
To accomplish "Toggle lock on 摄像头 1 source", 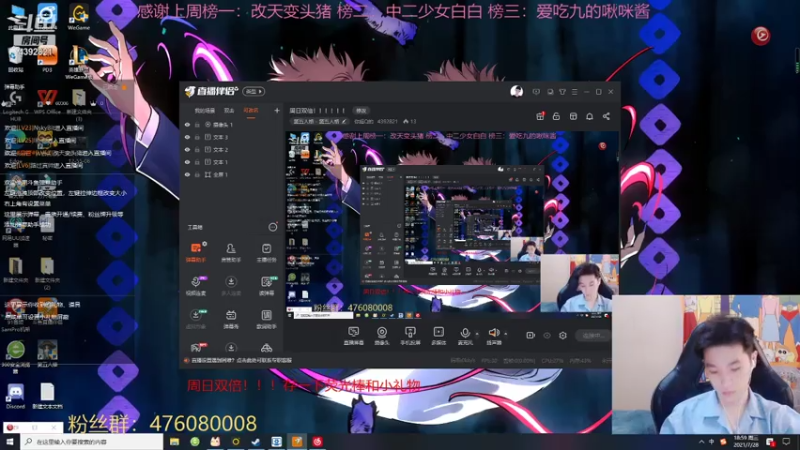I will tap(197, 124).
